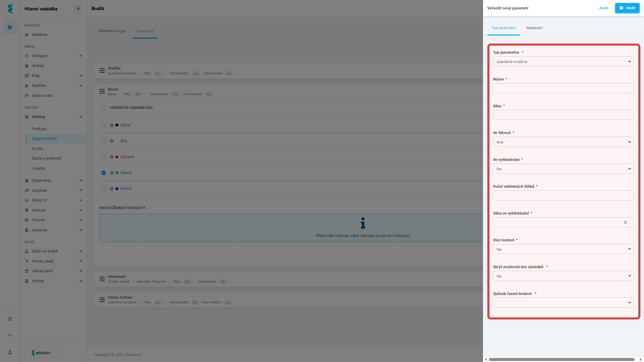Switch to Informace o typu tab
Image resolution: width=644 pixels, height=362 pixels.
[112, 31]
